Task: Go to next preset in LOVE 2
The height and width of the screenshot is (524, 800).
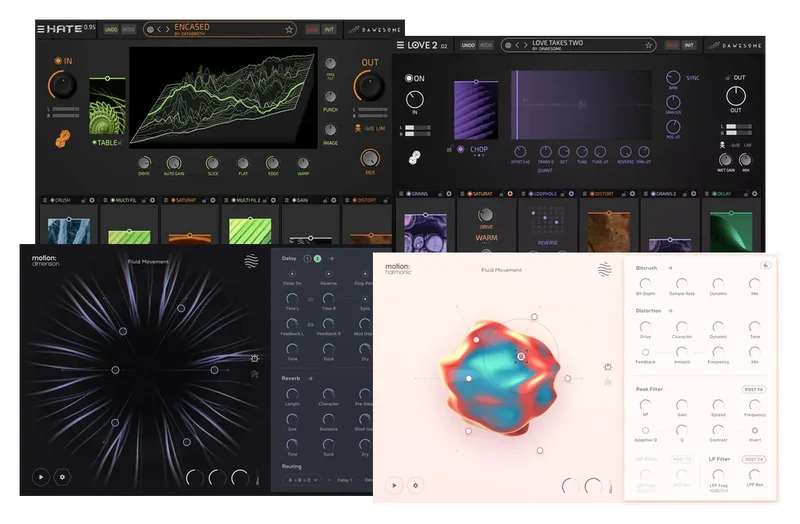Action: (x=525, y=45)
